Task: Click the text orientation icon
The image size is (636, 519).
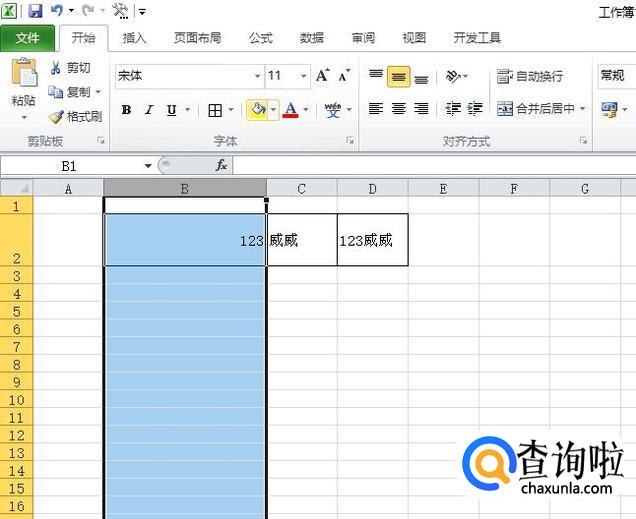Action: pyautogui.click(x=453, y=76)
